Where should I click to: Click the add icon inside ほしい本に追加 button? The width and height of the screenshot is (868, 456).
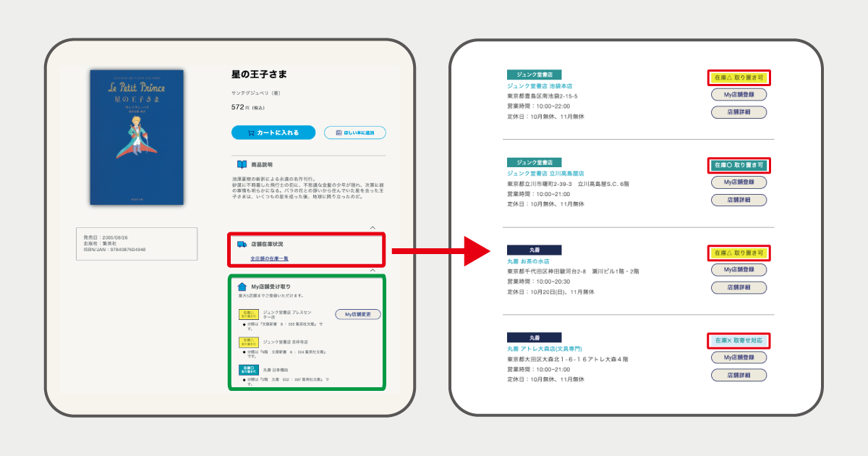point(338,132)
